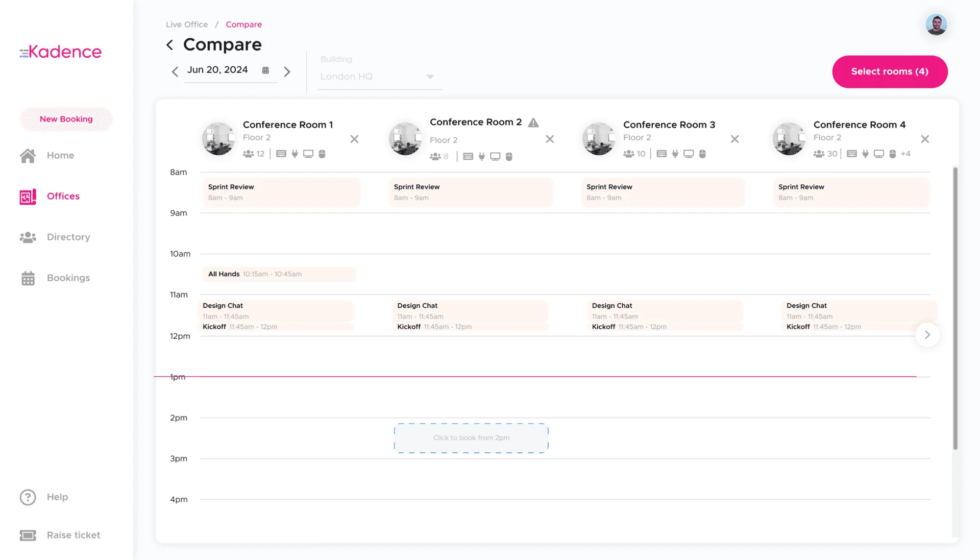Click the Live Office breadcrumb
Image resolution: width=980 pixels, height=560 pixels.
click(186, 24)
